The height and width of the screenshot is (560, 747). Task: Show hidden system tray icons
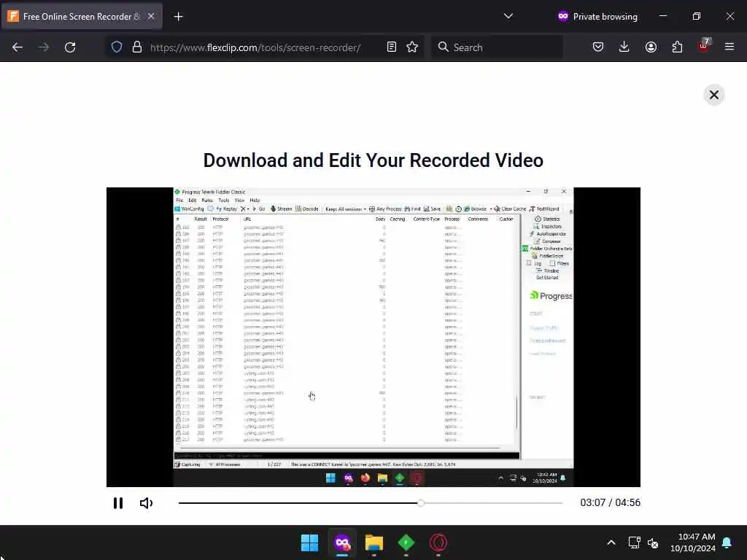[611, 542]
